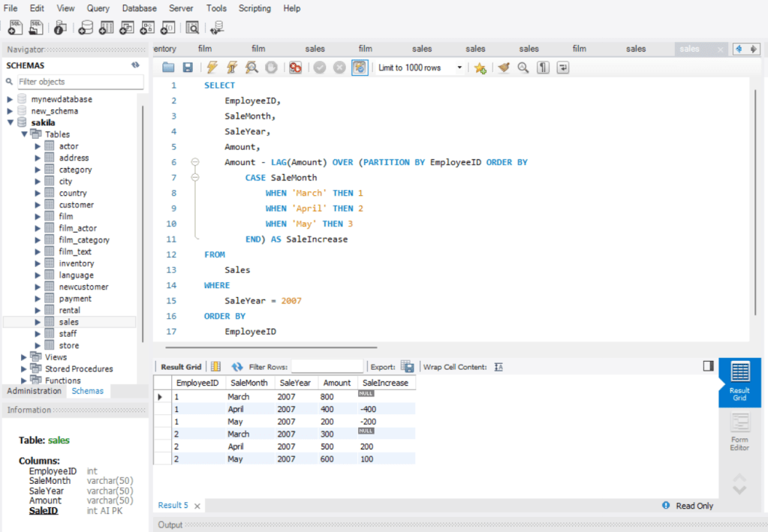
Task: Toggle autocommit mode button
Action: click(360, 68)
